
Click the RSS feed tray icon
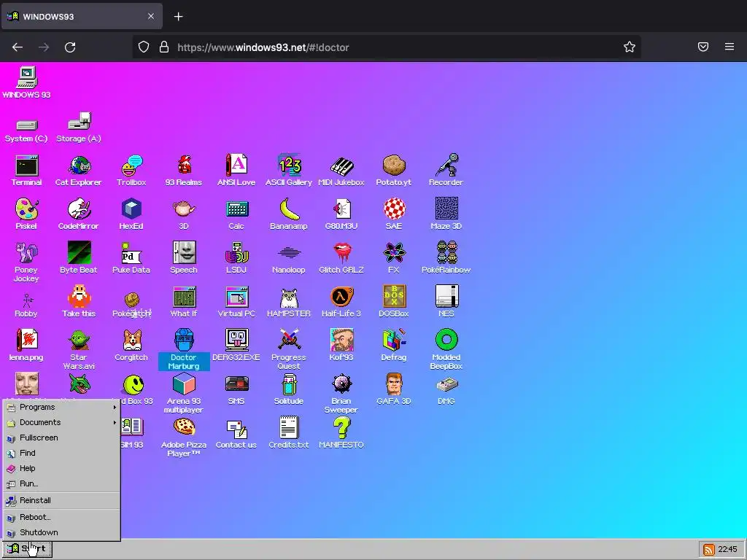click(708, 550)
